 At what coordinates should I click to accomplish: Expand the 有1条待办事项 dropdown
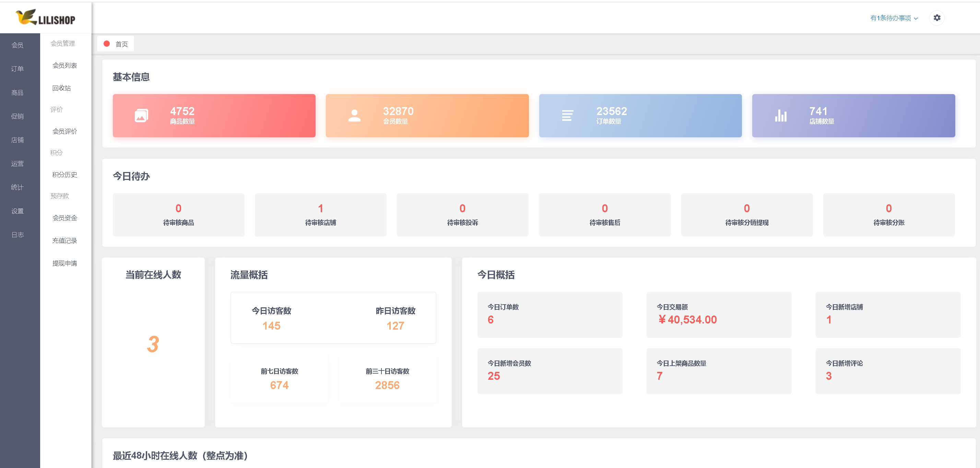pos(894,18)
